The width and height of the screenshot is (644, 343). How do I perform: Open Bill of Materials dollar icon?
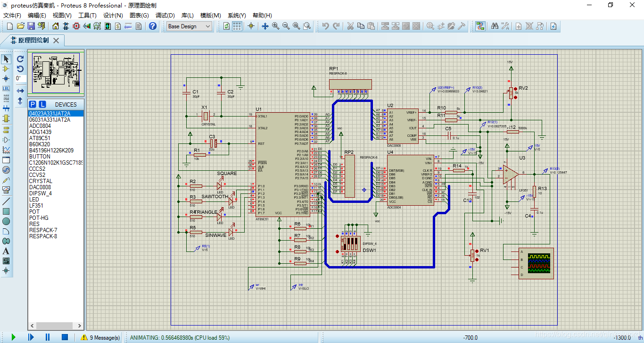118,26
